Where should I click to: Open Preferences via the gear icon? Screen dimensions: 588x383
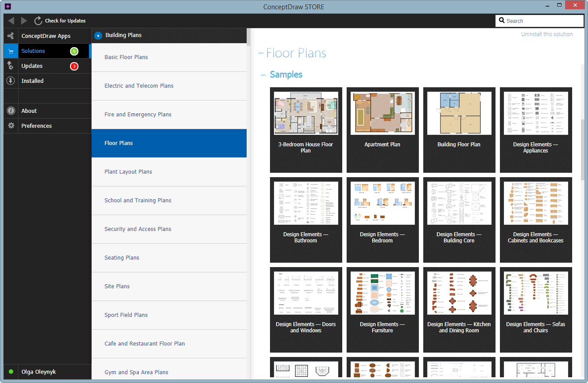click(11, 126)
